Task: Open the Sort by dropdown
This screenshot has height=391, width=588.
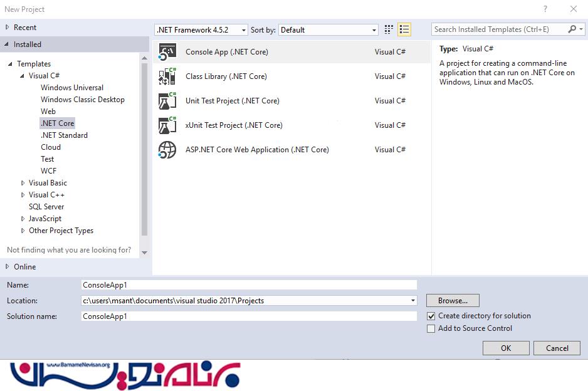Action: click(x=328, y=30)
